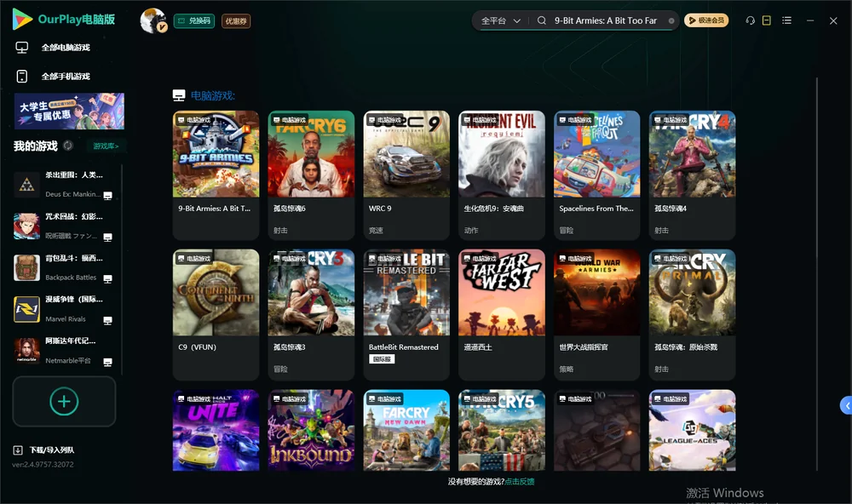Screen dimensions: 852x504
Task: Open the list menu icon
Action: click(786, 20)
